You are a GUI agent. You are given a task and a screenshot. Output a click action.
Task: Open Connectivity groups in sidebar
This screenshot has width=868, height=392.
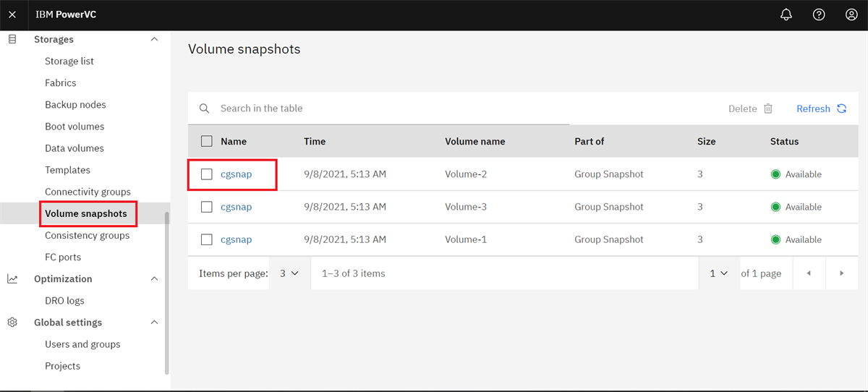pos(88,192)
